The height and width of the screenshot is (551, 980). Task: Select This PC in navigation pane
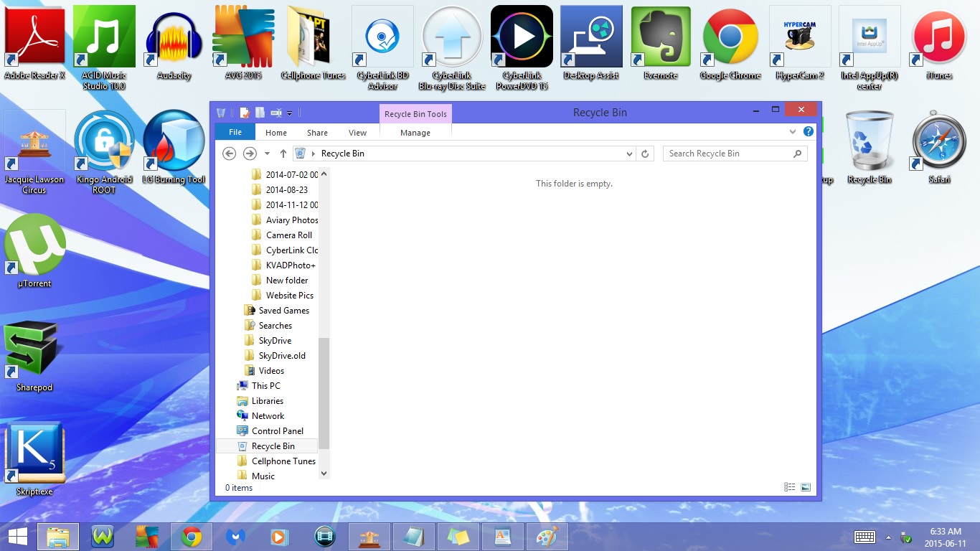click(x=259, y=386)
